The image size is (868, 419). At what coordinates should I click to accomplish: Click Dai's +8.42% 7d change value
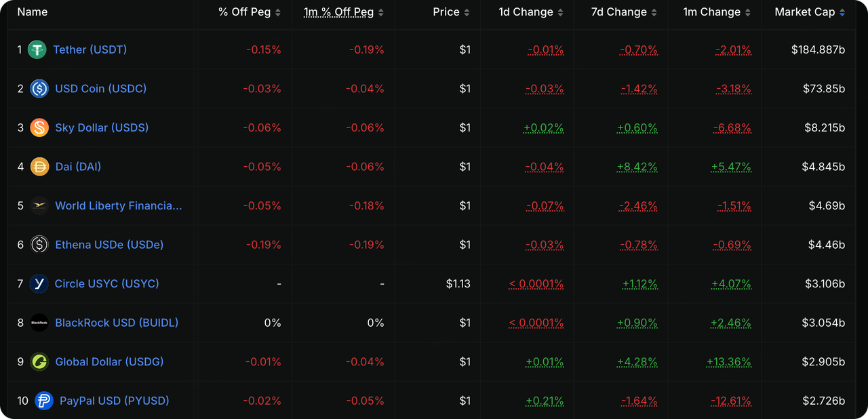click(x=637, y=167)
